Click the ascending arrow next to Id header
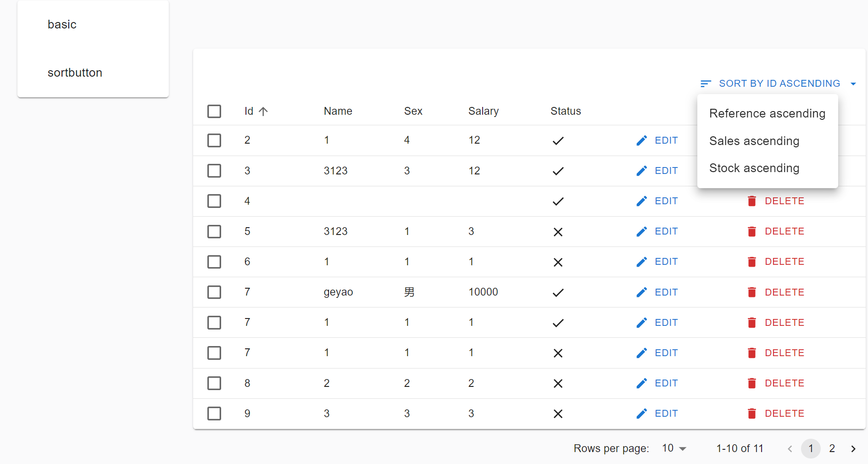 tap(263, 111)
